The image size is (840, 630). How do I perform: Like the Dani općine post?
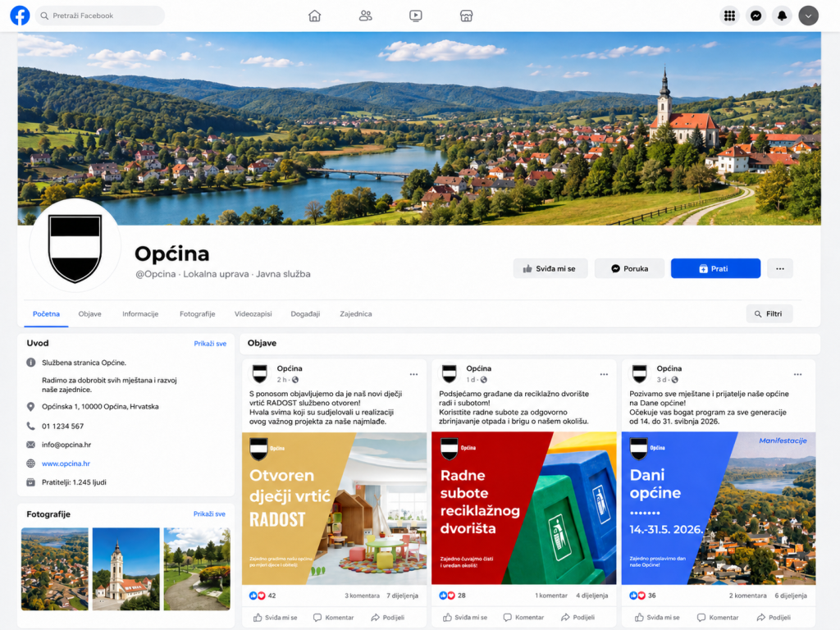[657, 618]
